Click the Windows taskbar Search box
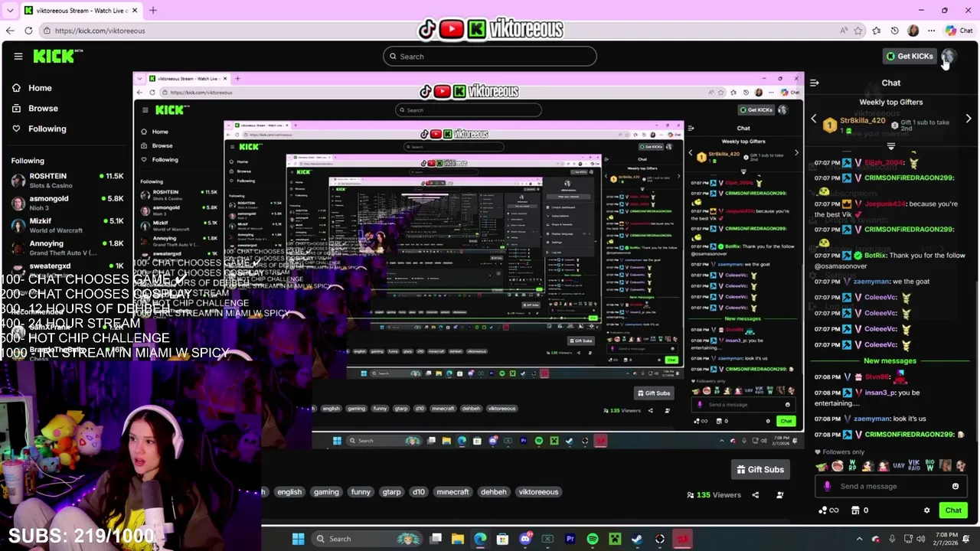Viewport: 980px width, 551px height. point(365,539)
